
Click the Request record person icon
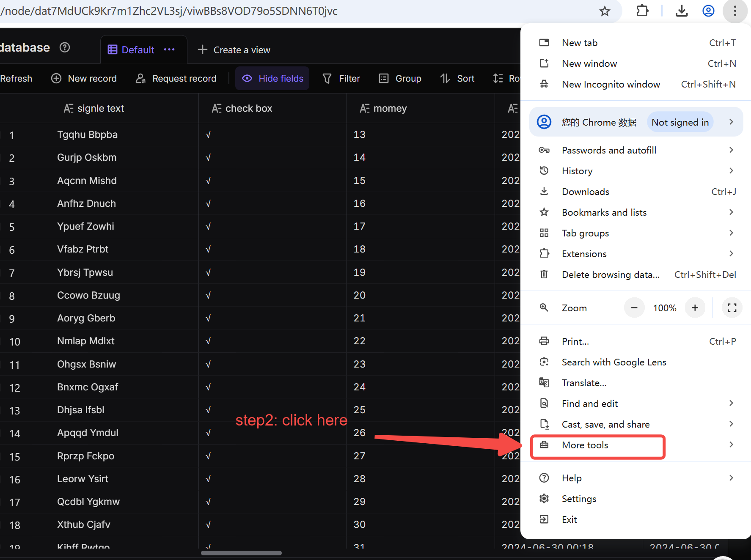pyautogui.click(x=140, y=78)
